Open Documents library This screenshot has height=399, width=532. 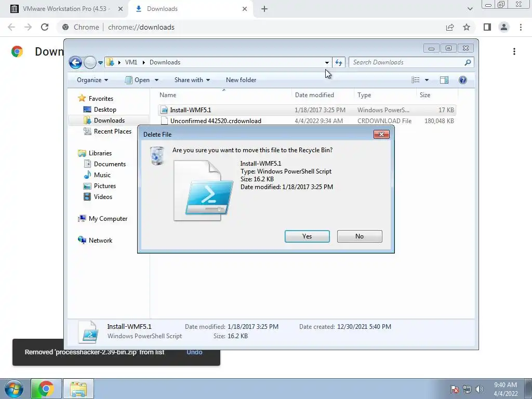click(x=104, y=164)
